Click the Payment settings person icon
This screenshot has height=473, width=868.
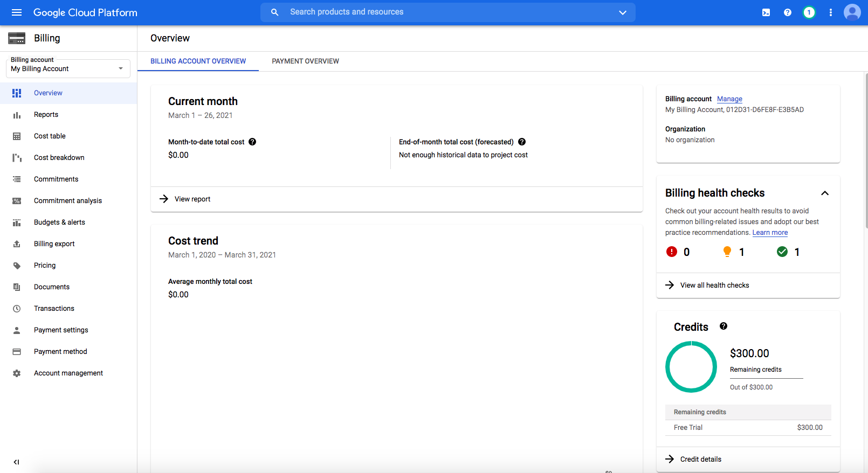click(17, 330)
